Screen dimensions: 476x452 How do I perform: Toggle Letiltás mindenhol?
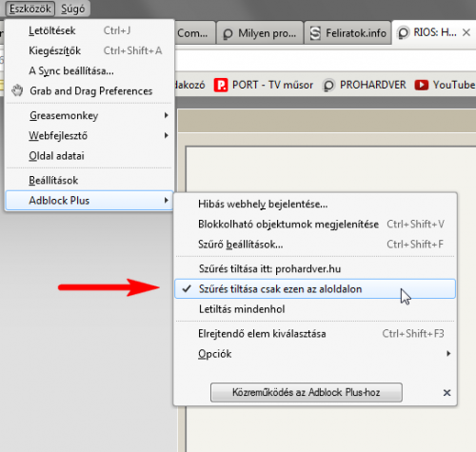tap(315, 309)
